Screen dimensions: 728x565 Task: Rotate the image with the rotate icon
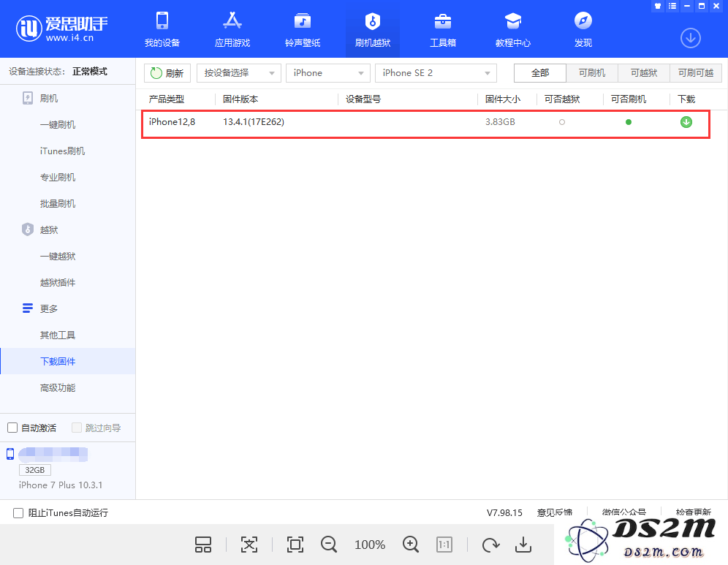coord(490,545)
